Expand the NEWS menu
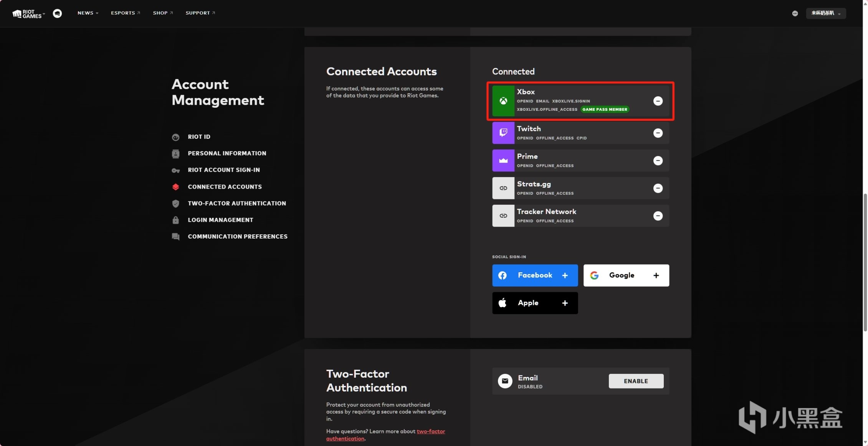The image size is (868, 446). 88,13
